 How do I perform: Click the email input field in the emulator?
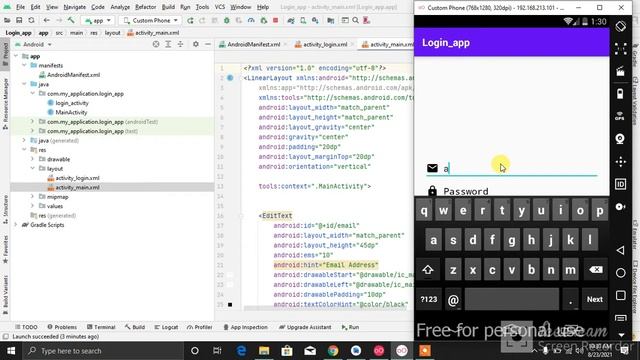[x=512, y=168]
